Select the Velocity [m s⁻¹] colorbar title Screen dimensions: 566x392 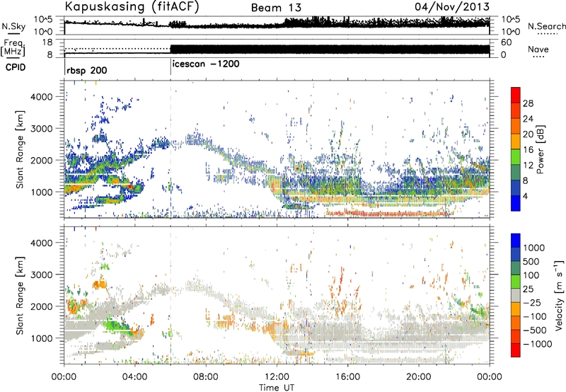(x=559, y=295)
